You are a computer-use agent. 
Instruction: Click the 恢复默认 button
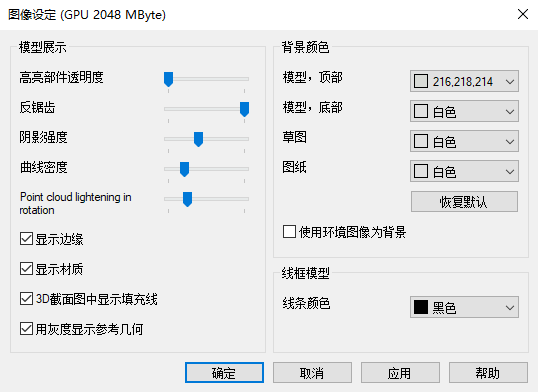click(x=464, y=201)
